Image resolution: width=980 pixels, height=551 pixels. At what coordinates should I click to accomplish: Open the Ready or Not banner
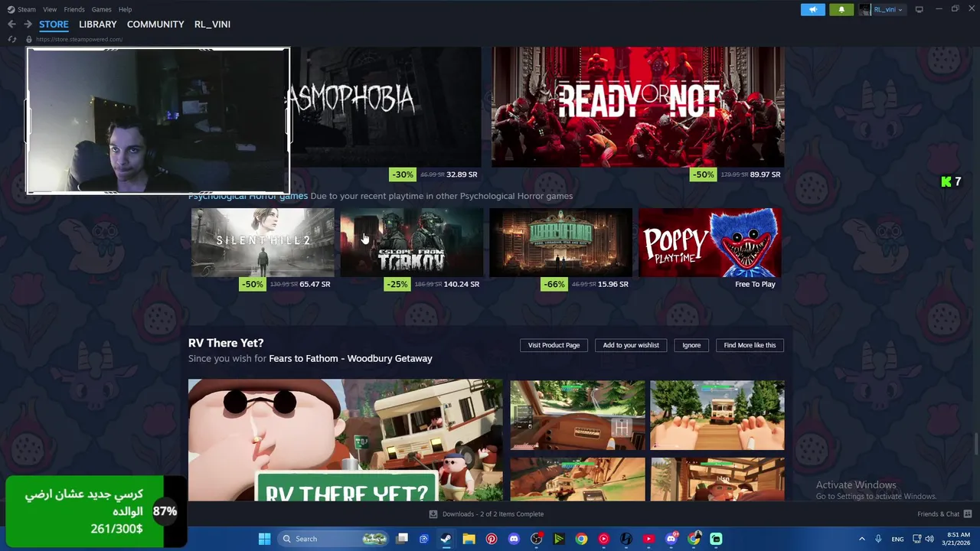(638, 107)
